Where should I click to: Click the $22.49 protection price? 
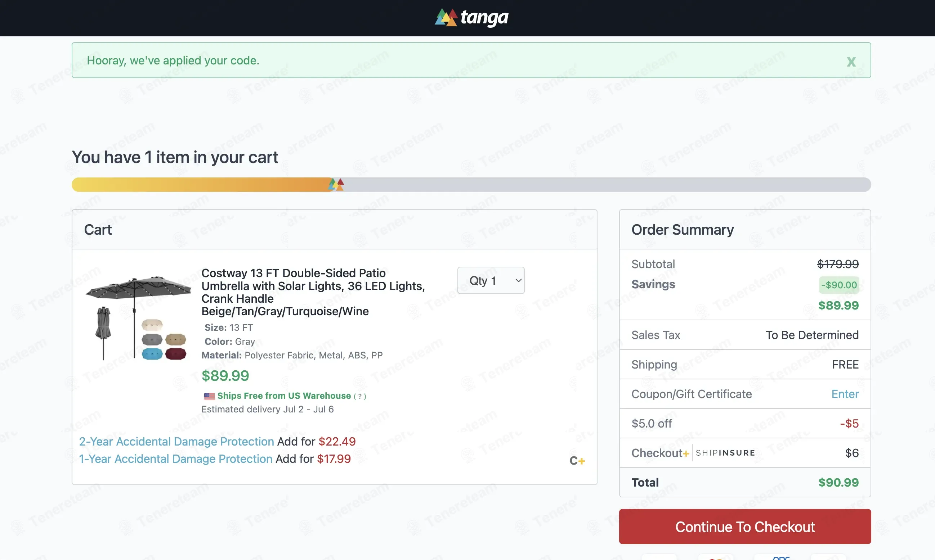click(337, 441)
